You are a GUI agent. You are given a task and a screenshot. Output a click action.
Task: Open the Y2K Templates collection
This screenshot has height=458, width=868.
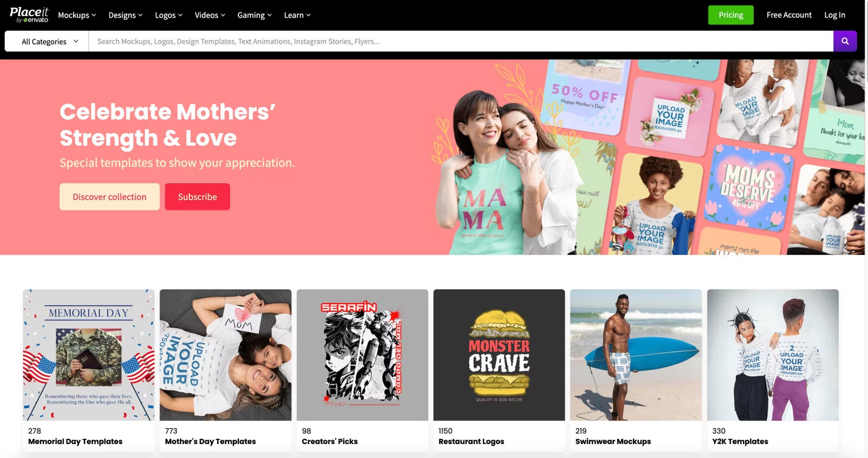(x=773, y=355)
